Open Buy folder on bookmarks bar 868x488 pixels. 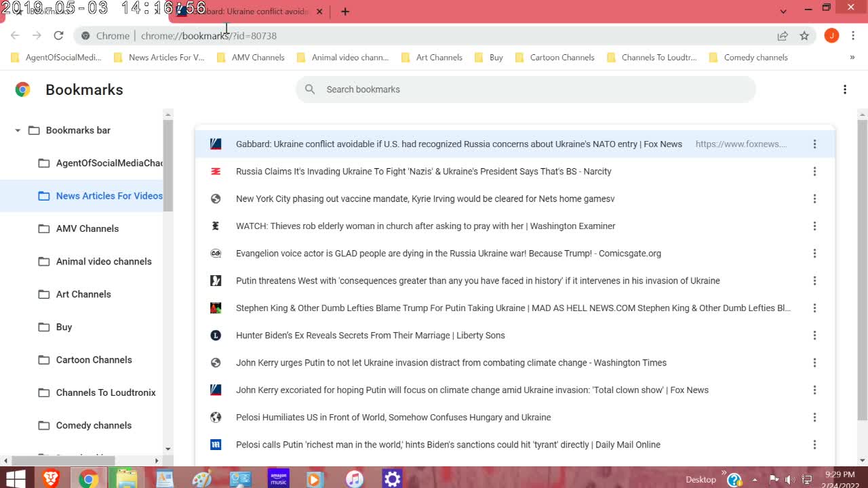point(489,58)
